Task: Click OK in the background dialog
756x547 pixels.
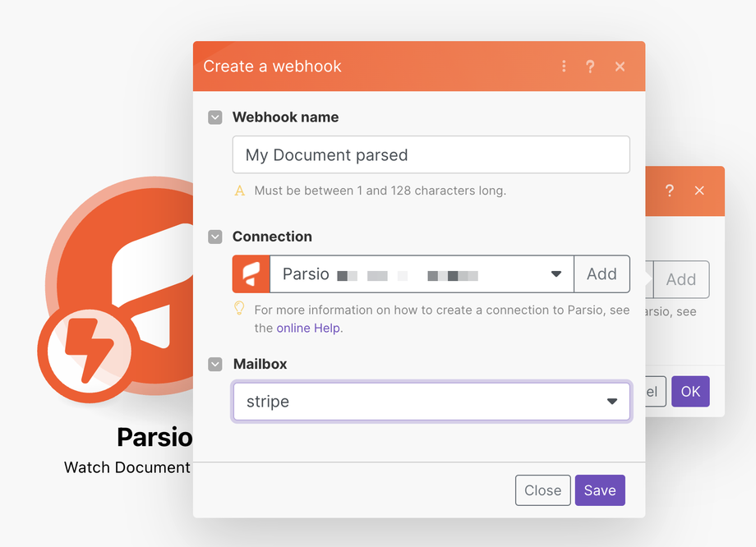Action: tap(690, 391)
